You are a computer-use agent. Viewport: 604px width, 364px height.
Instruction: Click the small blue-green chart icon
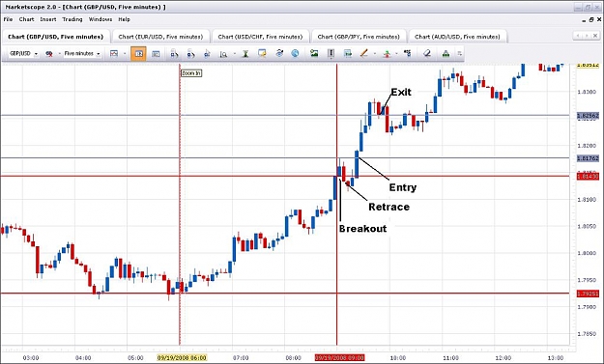click(348, 53)
